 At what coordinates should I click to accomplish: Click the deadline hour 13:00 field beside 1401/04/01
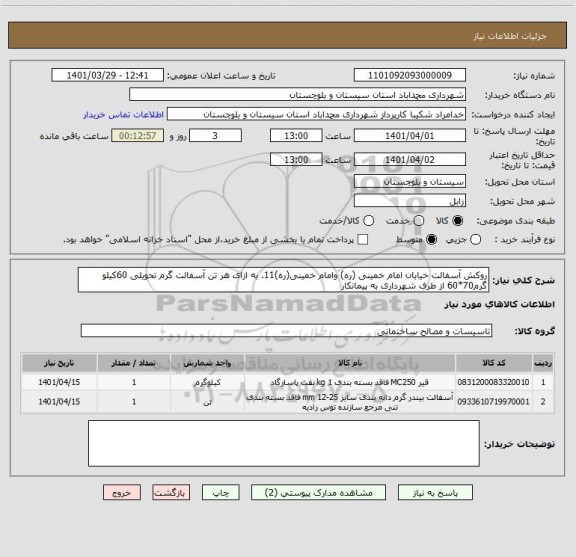pyautogui.click(x=296, y=136)
